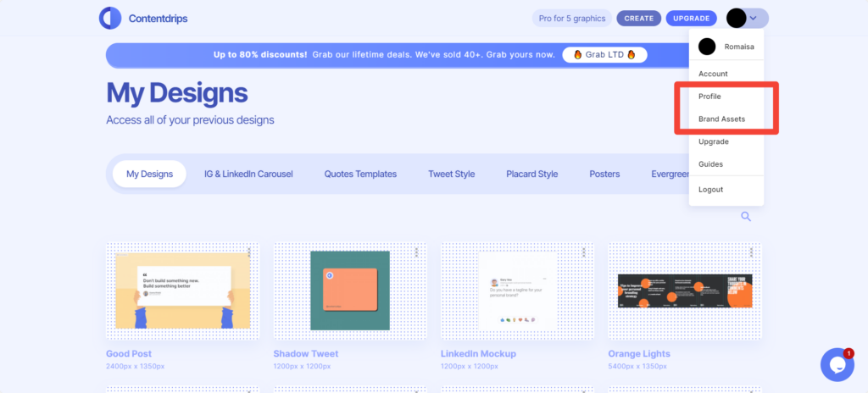Switch to the IG & LinkedIn Carousel tab
This screenshot has height=393, width=868.
[248, 174]
